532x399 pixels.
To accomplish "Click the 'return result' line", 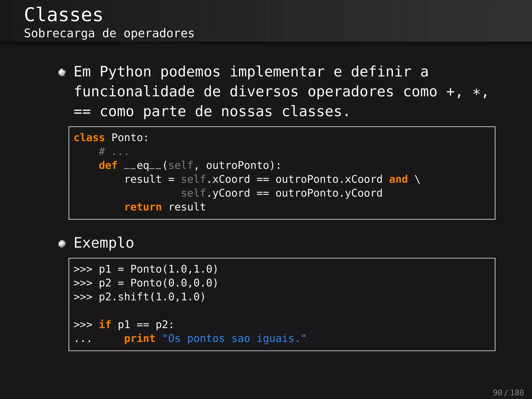I will pyautogui.click(x=165, y=207).
